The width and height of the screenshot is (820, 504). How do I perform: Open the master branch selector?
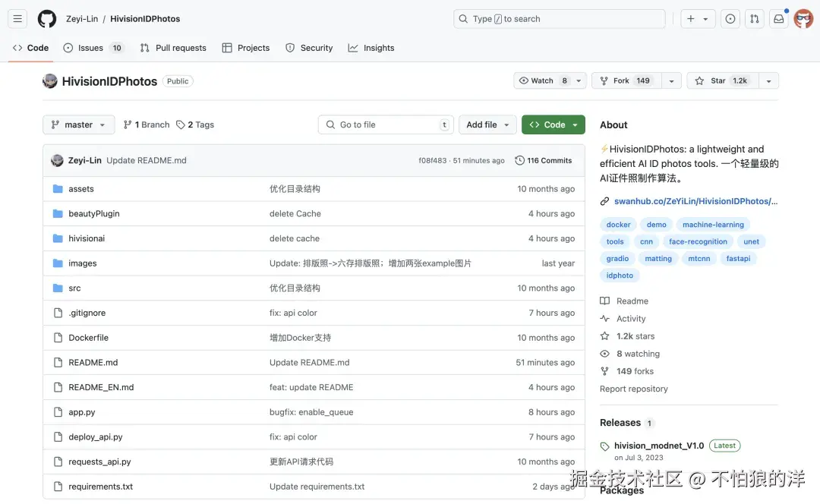click(x=78, y=124)
